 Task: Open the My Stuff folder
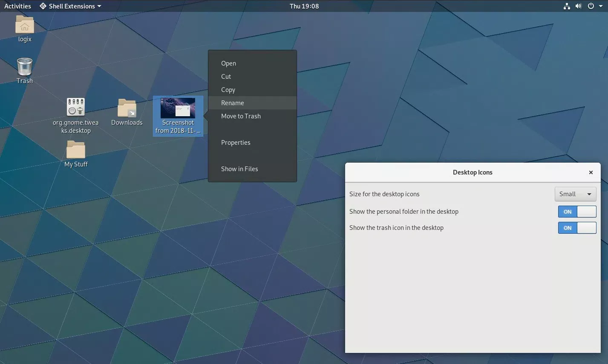click(x=75, y=150)
